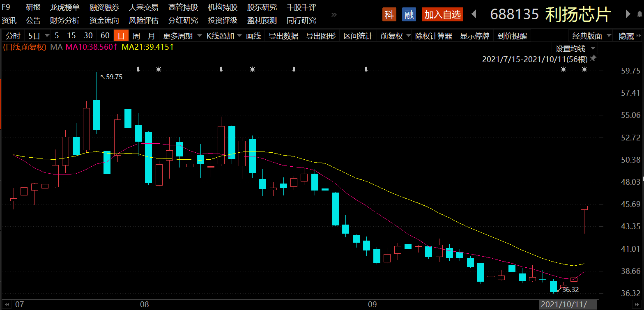Click the 36.32 low price arrow label
644x310 pixels.
pyautogui.click(x=568, y=289)
